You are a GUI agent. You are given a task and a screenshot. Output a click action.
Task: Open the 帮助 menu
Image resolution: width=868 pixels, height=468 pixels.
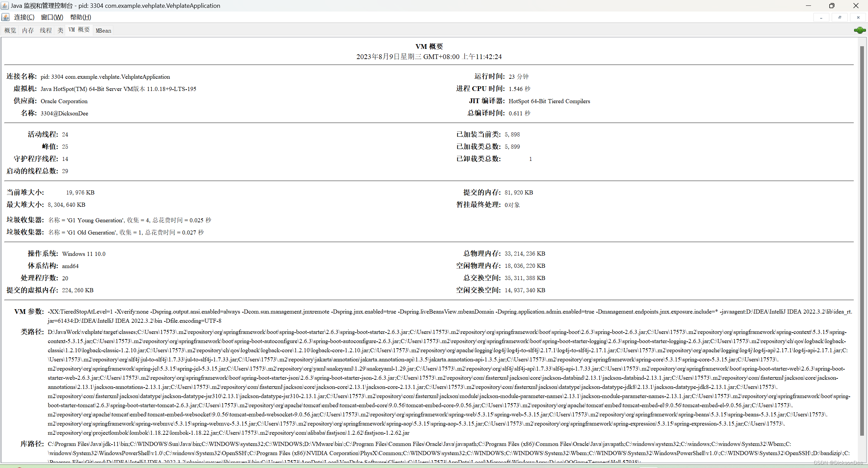[80, 17]
